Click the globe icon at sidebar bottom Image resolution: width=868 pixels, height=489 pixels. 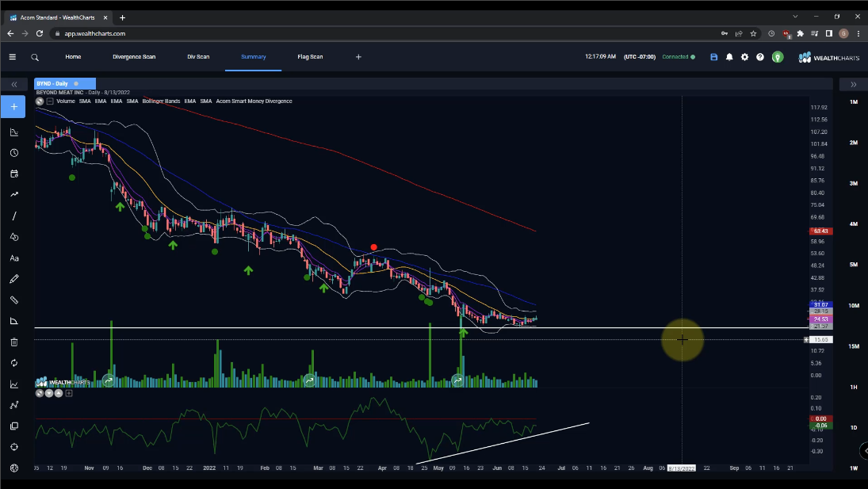click(13, 468)
